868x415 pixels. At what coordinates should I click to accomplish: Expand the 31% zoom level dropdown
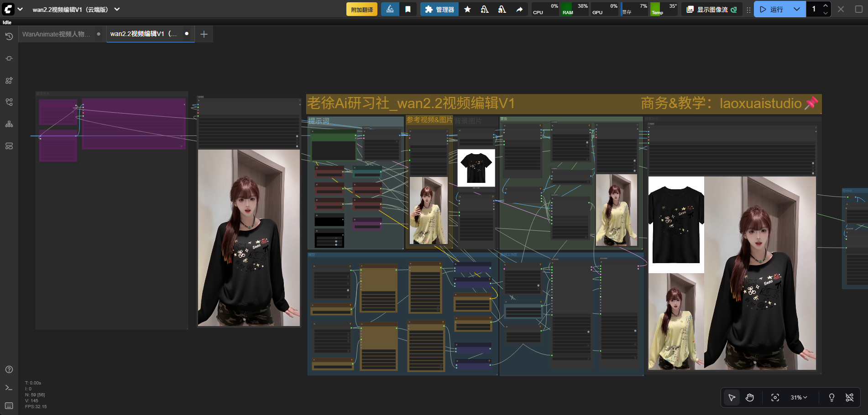(x=799, y=398)
